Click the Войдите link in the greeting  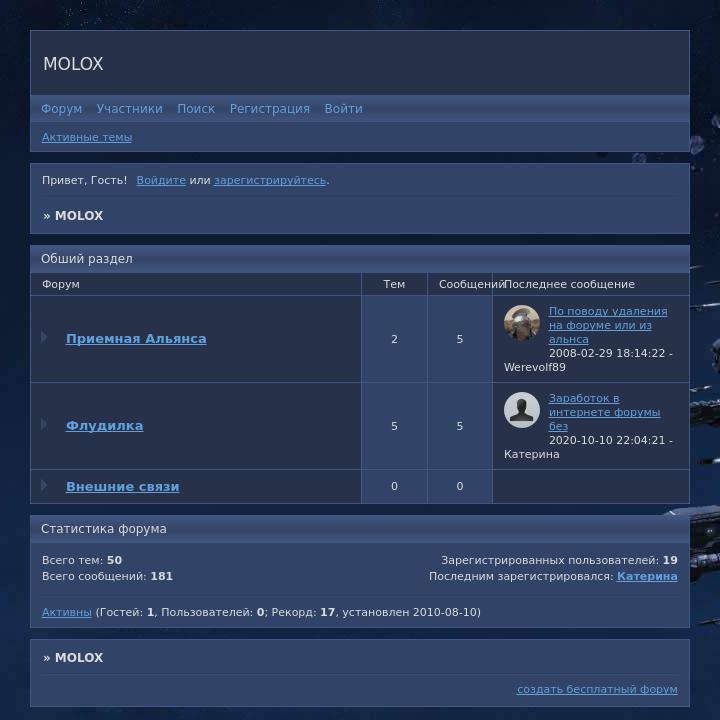click(161, 180)
